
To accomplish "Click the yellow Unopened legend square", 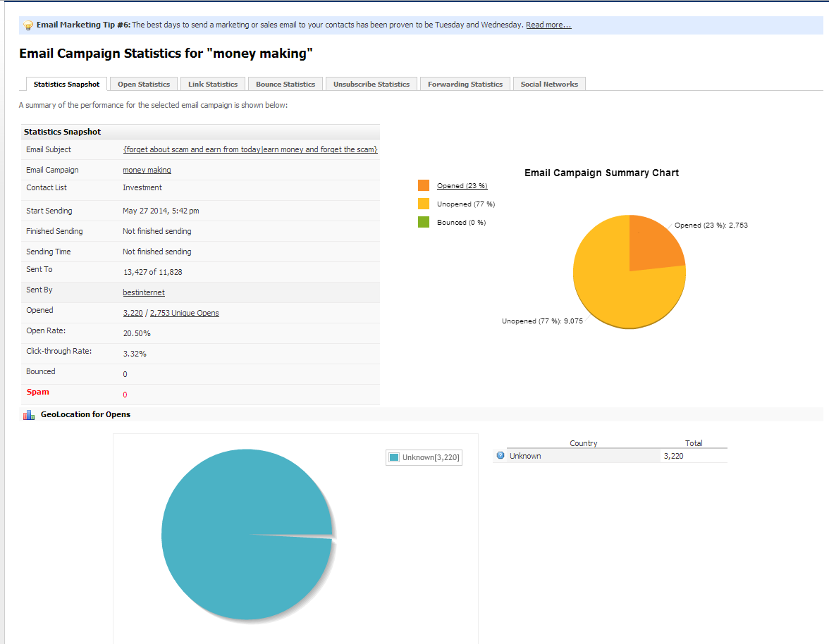I will point(423,203).
